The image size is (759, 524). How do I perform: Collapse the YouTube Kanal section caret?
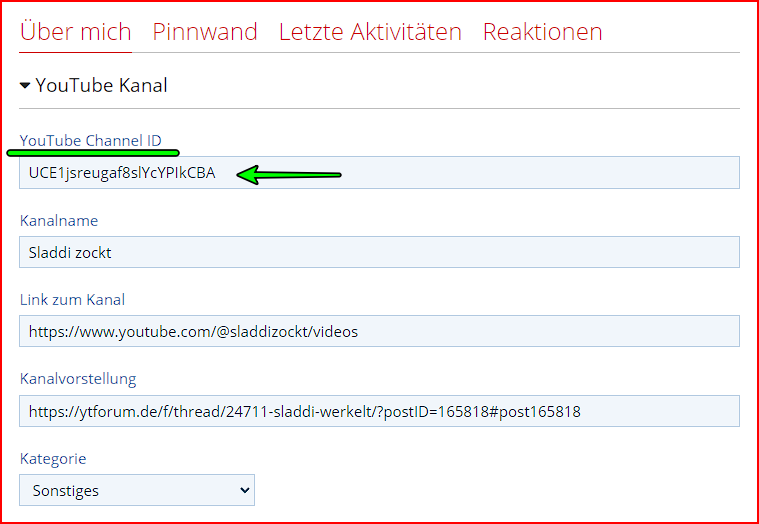tap(25, 86)
